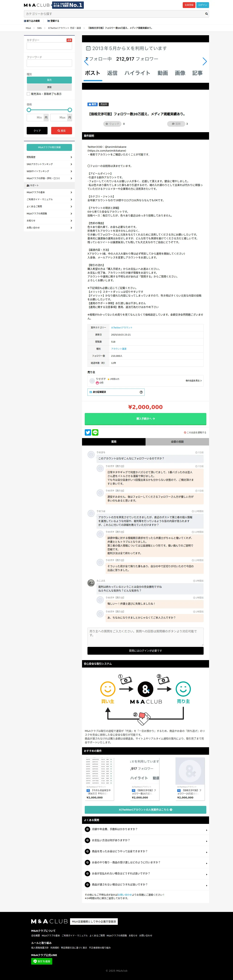Switch to the 金額の相談 tab
Image resolution: width=233 pixels, height=980 pixels.
point(177,442)
